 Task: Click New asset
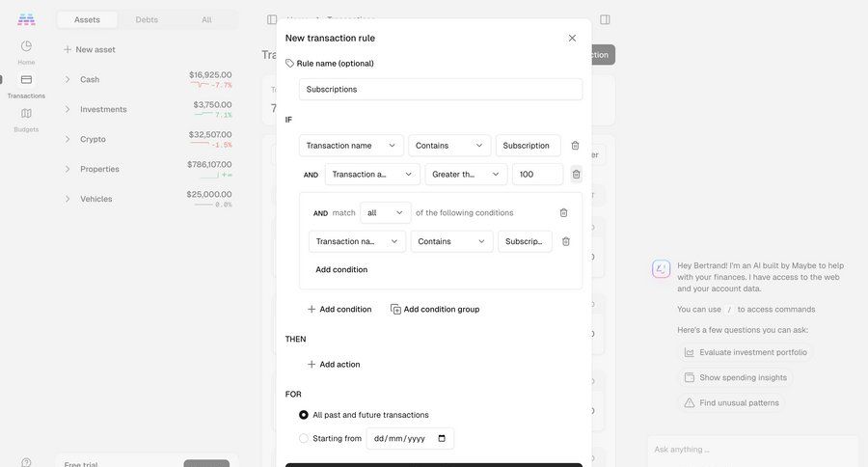pos(89,49)
